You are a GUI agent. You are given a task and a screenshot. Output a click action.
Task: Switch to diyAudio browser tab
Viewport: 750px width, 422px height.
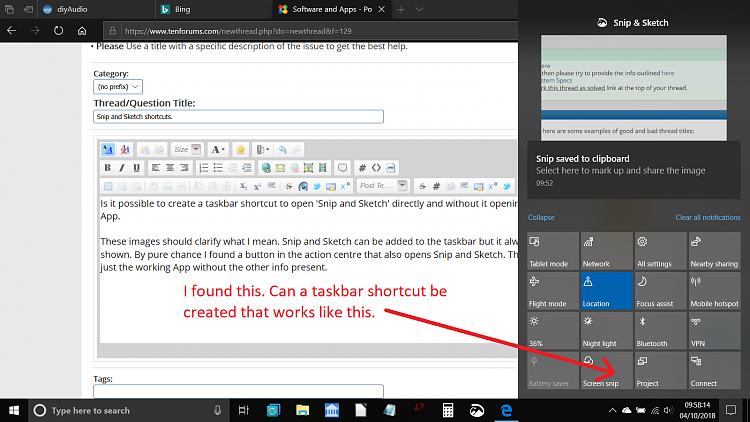96,9
